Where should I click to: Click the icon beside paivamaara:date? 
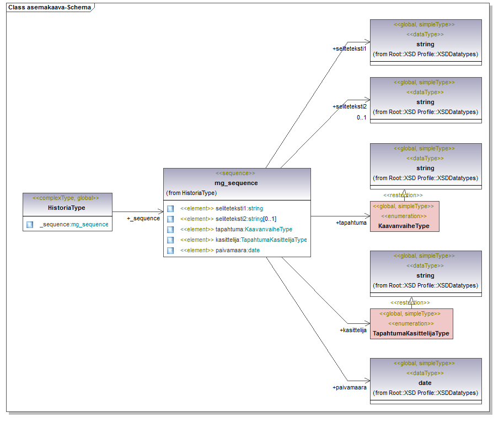point(170,251)
